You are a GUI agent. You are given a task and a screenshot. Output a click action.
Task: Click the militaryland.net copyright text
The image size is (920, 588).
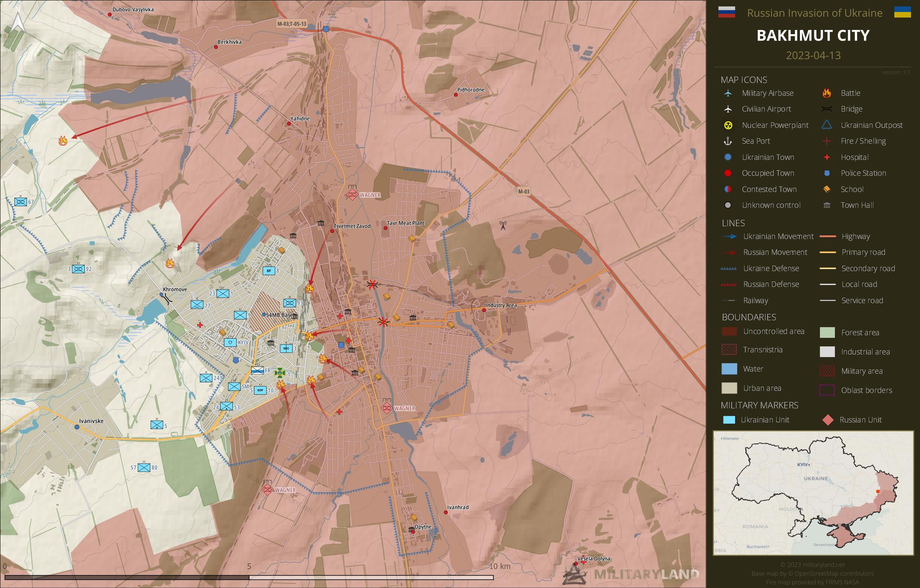[813, 565]
